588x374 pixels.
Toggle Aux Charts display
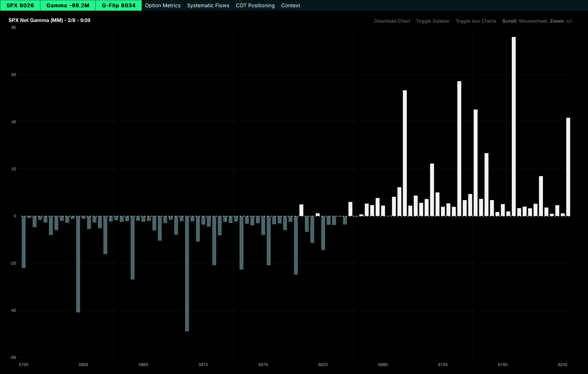point(476,21)
